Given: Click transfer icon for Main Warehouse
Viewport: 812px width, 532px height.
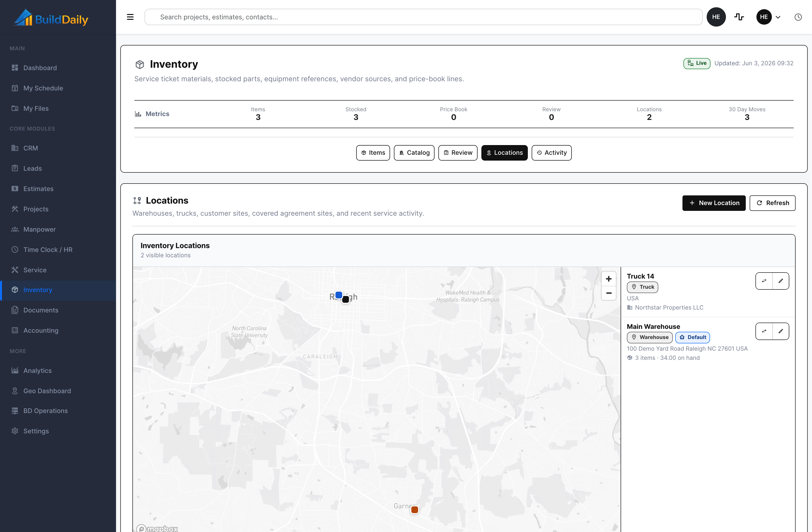Looking at the screenshot, I should pyautogui.click(x=764, y=331).
